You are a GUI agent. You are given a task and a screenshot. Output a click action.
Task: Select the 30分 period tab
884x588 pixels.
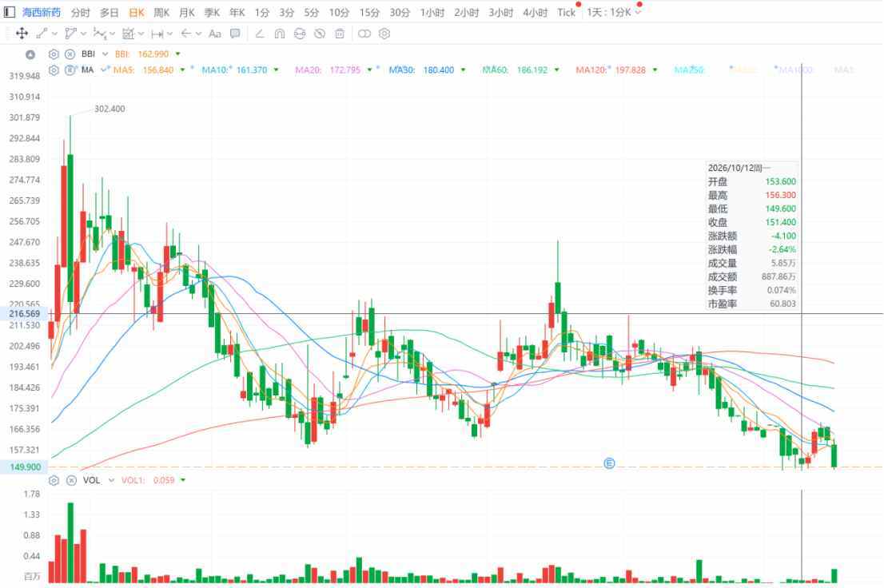(x=399, y=13)
